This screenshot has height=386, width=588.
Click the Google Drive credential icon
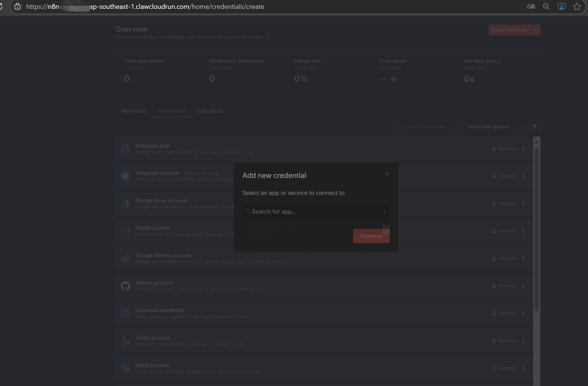click(125, 204)
